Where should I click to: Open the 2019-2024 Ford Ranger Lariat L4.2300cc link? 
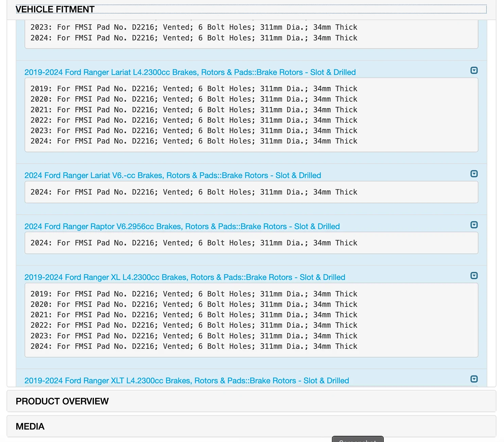coord(190,72)
